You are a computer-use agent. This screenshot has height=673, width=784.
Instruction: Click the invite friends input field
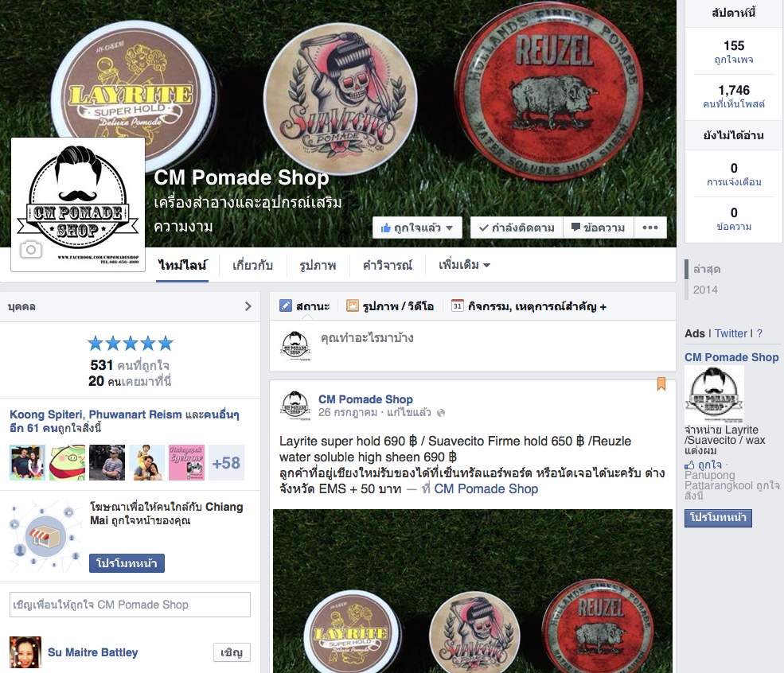(130, 605)
